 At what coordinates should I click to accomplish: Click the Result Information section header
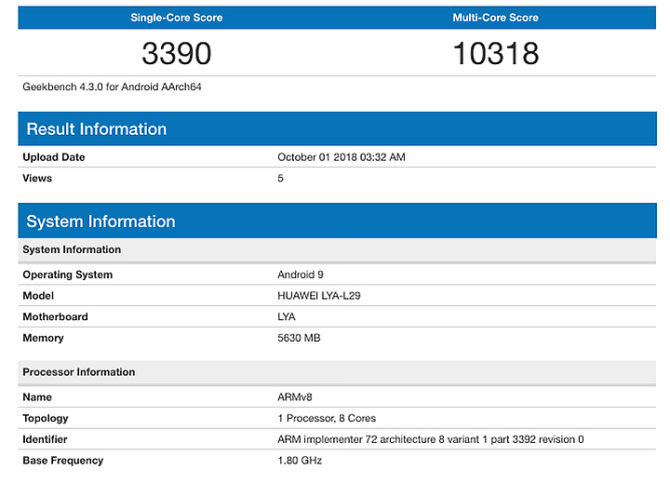(96, 129)
